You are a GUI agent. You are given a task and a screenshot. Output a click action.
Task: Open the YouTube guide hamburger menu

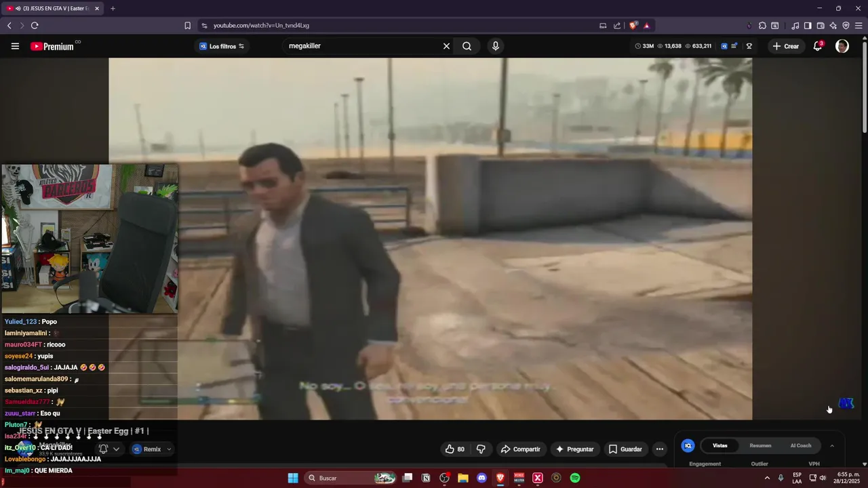[x=15, y=46]
